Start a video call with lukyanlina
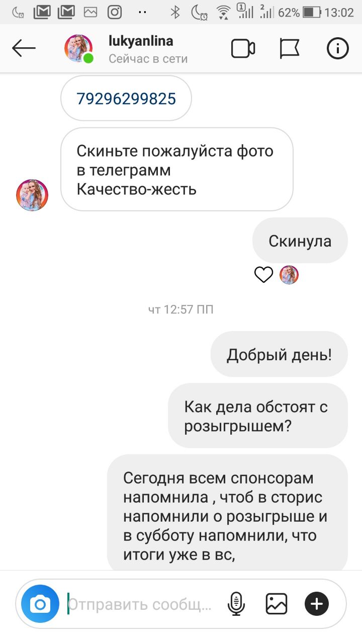This screenshot has width=362, height=644. point(243,49)
